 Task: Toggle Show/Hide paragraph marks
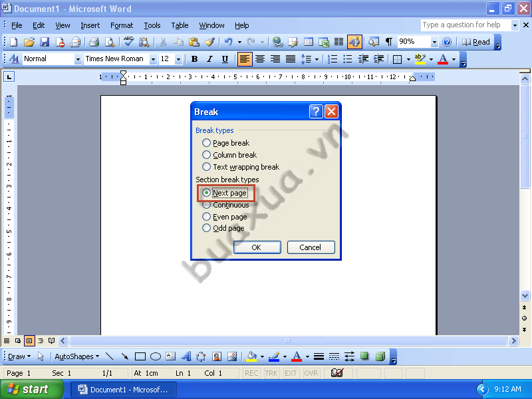coord(389,42)
